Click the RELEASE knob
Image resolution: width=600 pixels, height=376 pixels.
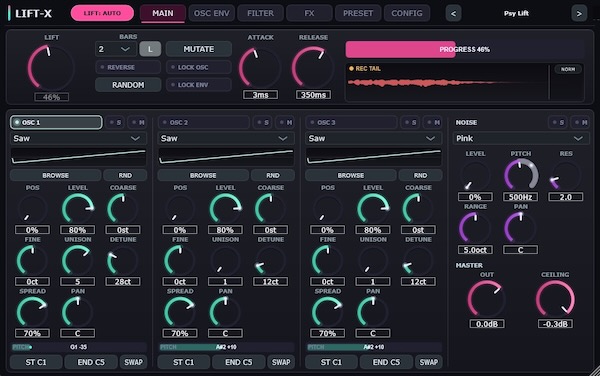pos(313,68)
